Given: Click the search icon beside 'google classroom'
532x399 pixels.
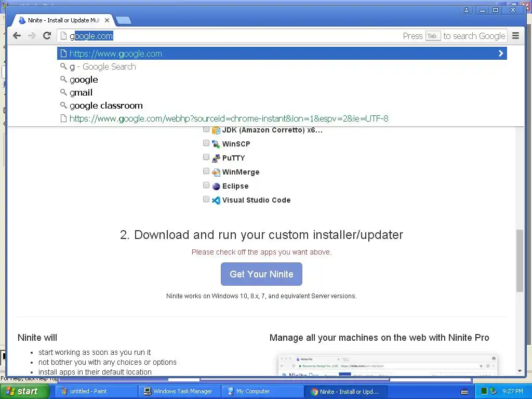Looking at the screenshot, I should [63, 105].
